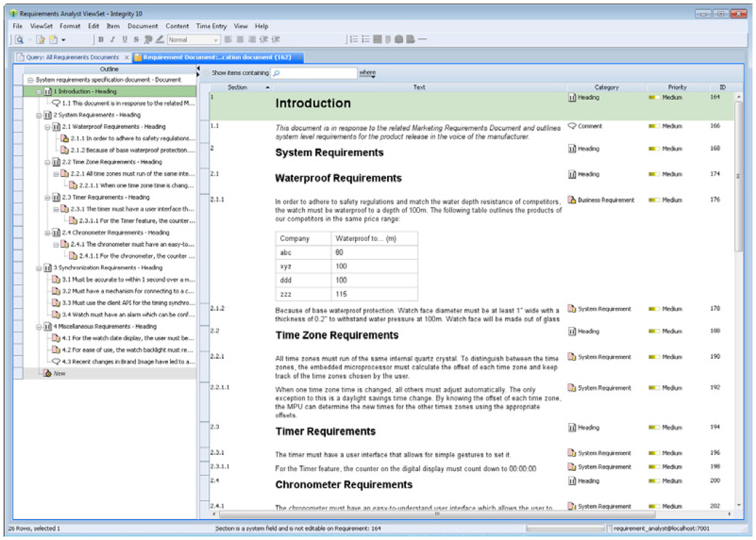Viewport: 756px width, 540px height.
Task: Click the decrease indent toolbar icon
Action: (264, 40)
